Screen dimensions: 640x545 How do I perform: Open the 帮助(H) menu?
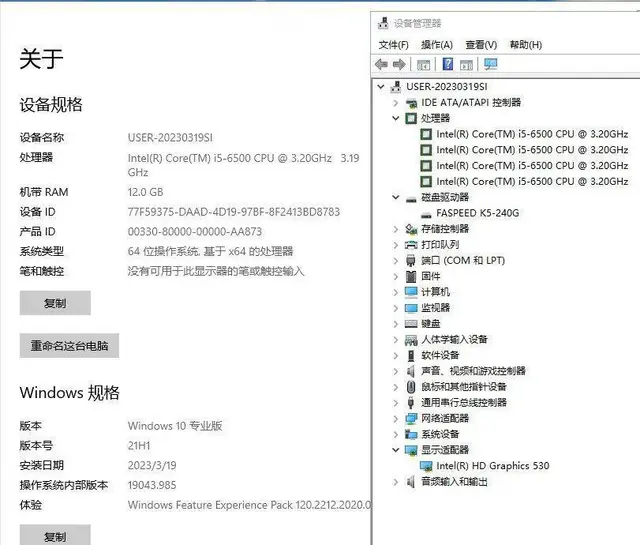526,44
